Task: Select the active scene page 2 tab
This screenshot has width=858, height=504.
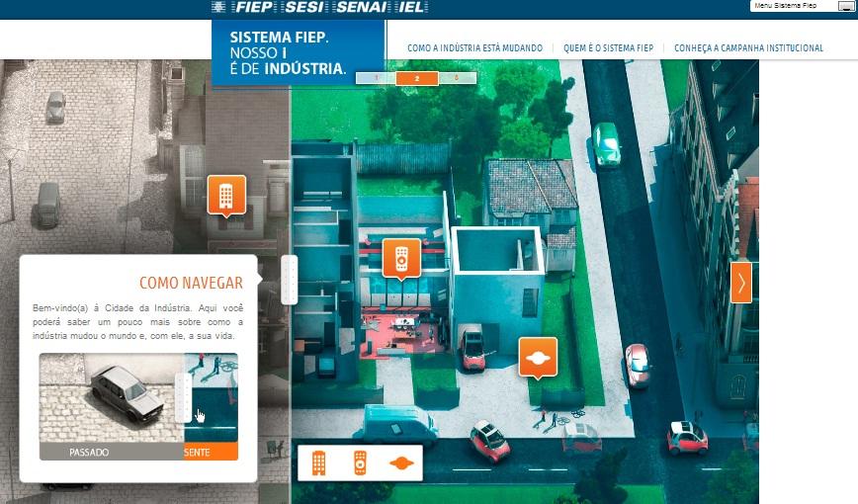Action: click(417, 78)
